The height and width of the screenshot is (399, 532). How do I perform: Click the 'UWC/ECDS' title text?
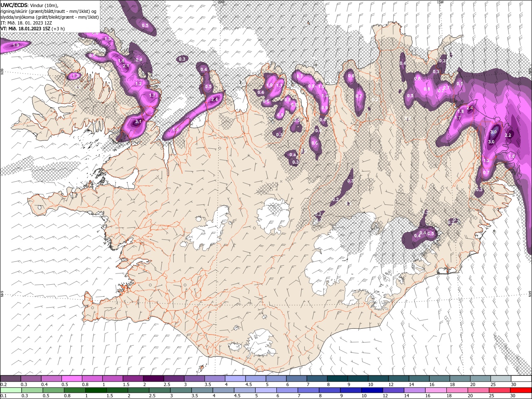click(14, 5)
